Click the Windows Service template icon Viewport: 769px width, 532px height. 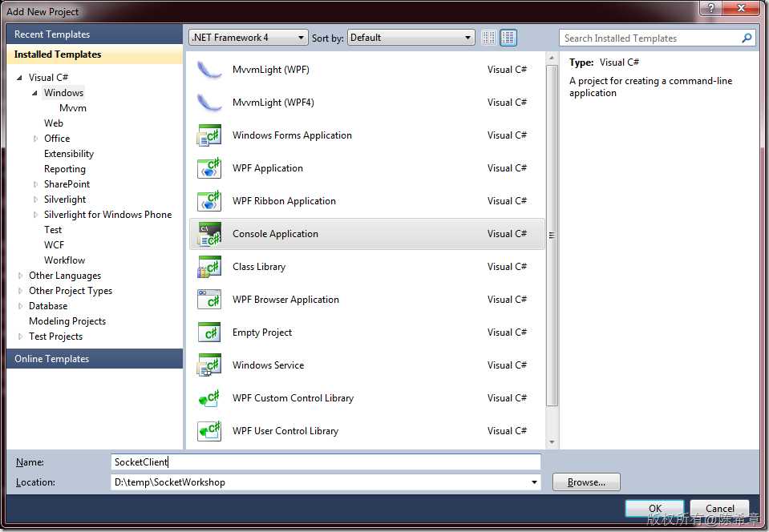pos(209,365)
